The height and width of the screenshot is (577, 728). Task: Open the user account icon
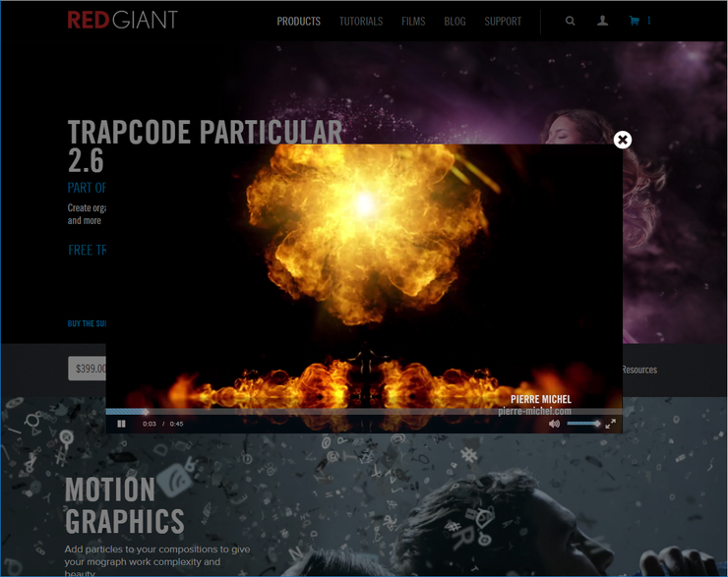coord(602,21)
